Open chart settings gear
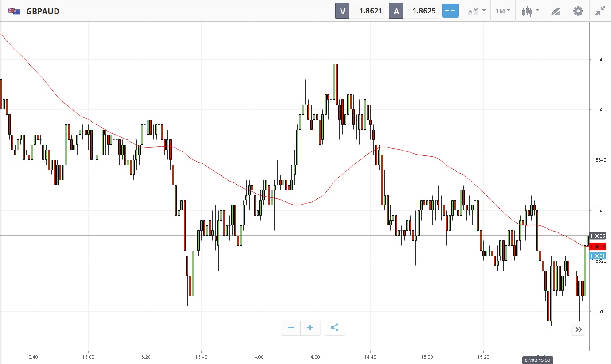 tap(578, 11)
